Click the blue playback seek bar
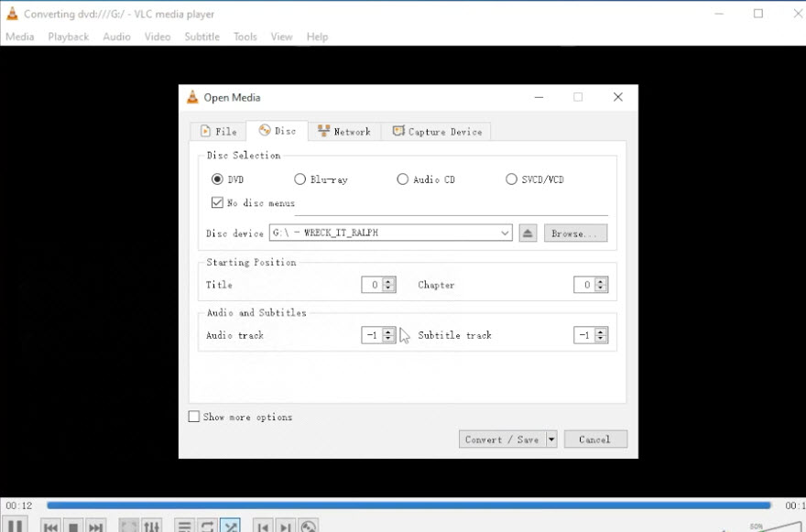This screenshot has width=806, height=532. [x=408, y=505]
